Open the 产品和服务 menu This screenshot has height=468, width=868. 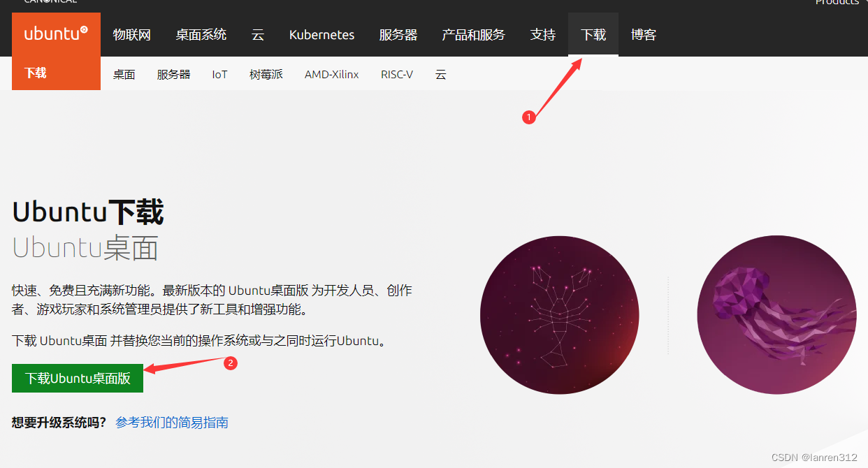pyautogui.click(x=473, y=35)
